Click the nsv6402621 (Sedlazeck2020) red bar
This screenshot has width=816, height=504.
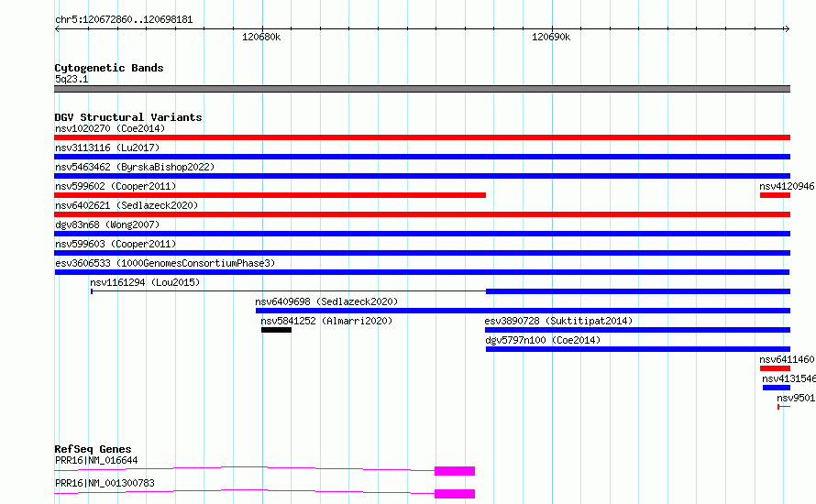coord(422,214)
